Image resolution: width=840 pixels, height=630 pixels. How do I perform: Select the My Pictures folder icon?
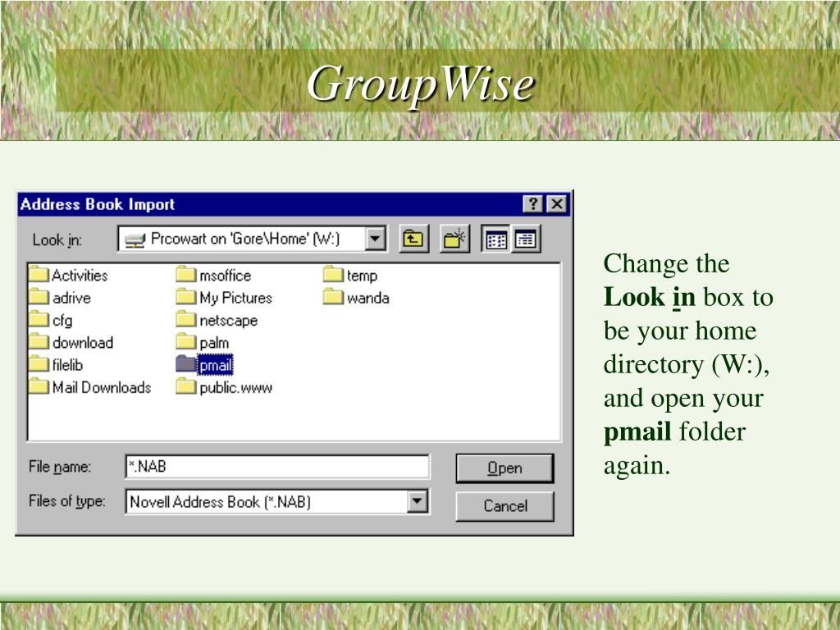186,297
